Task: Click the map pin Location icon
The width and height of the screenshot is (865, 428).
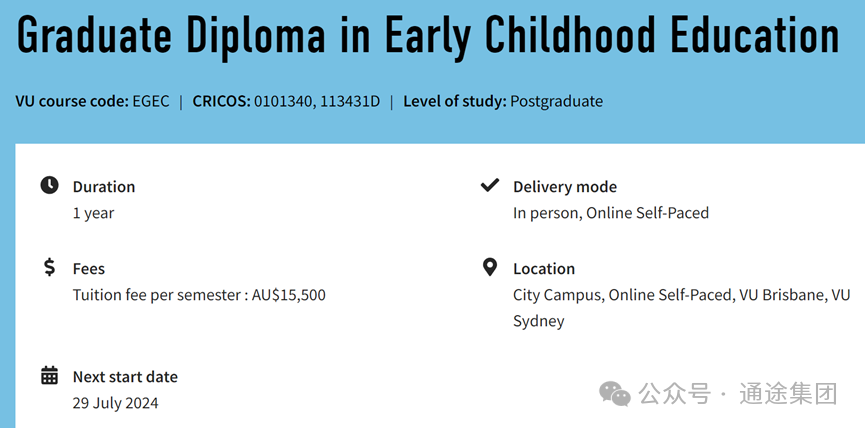Action: (490, 267)
